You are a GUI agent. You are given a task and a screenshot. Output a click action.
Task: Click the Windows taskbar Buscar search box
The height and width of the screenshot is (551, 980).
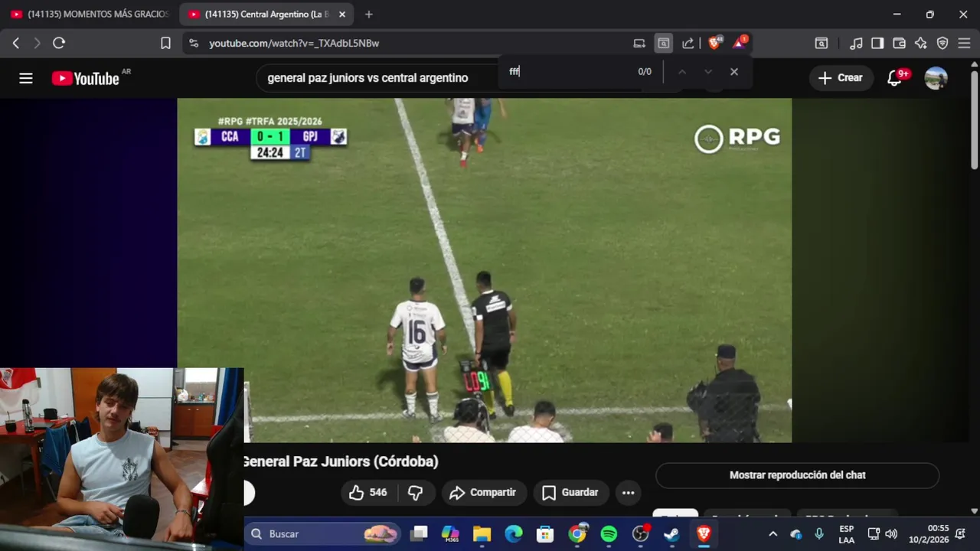(x=324, y=534)
